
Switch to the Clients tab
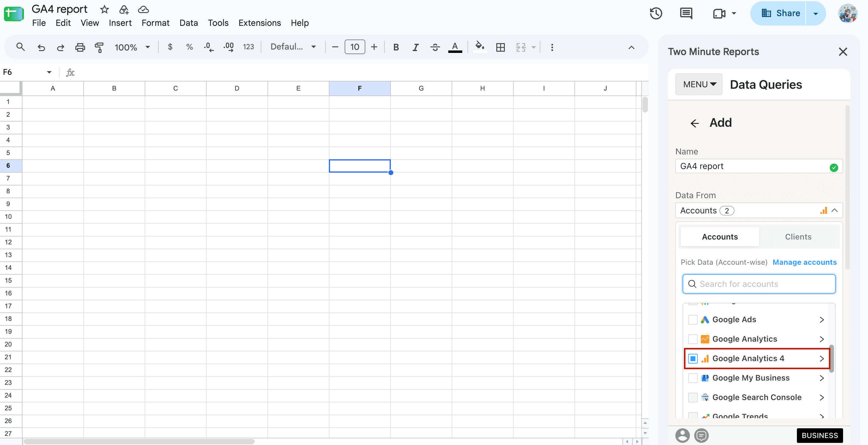click(798, 237)
